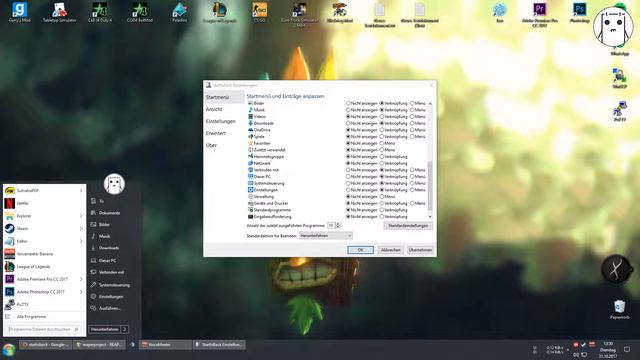Switch to Erweitert settings tab
The height and width of the screenshot is (360, 640).
pyautogui.click(x=224, y=133)
